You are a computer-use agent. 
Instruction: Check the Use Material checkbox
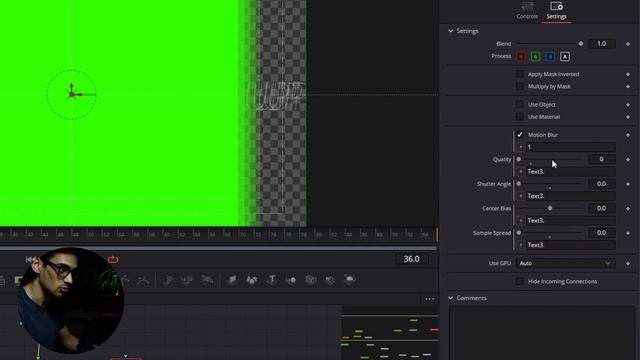[520, 116]
